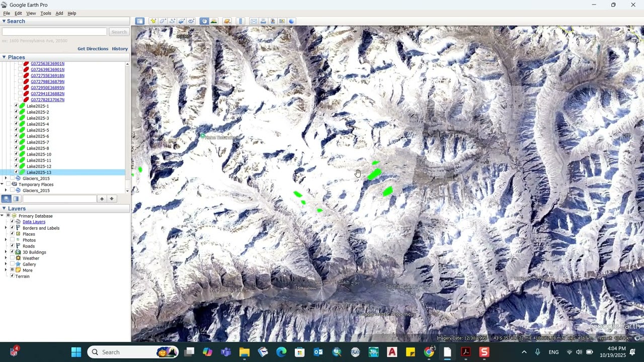
Task: Click the Print toolbar icon
Action: pos(263,21)
